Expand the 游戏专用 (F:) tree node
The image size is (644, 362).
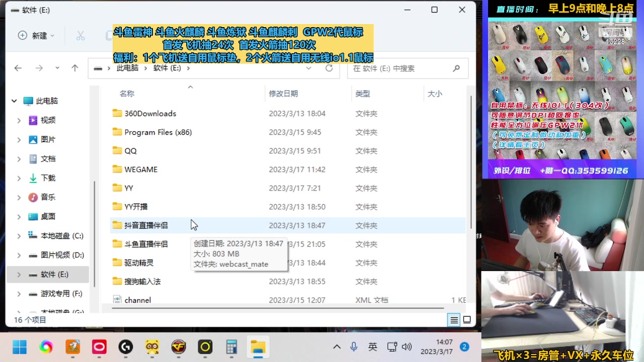coord(19,294)
